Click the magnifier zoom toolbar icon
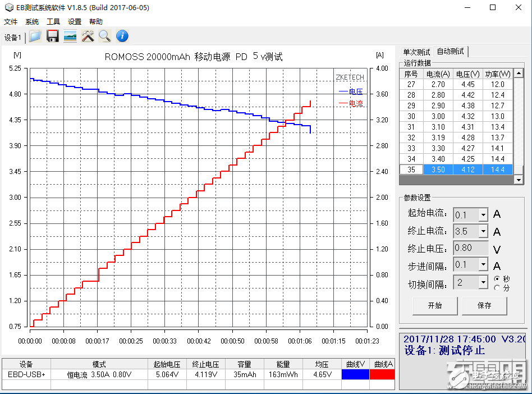Screen dimensions: 532x394 (x=104, y=36)
